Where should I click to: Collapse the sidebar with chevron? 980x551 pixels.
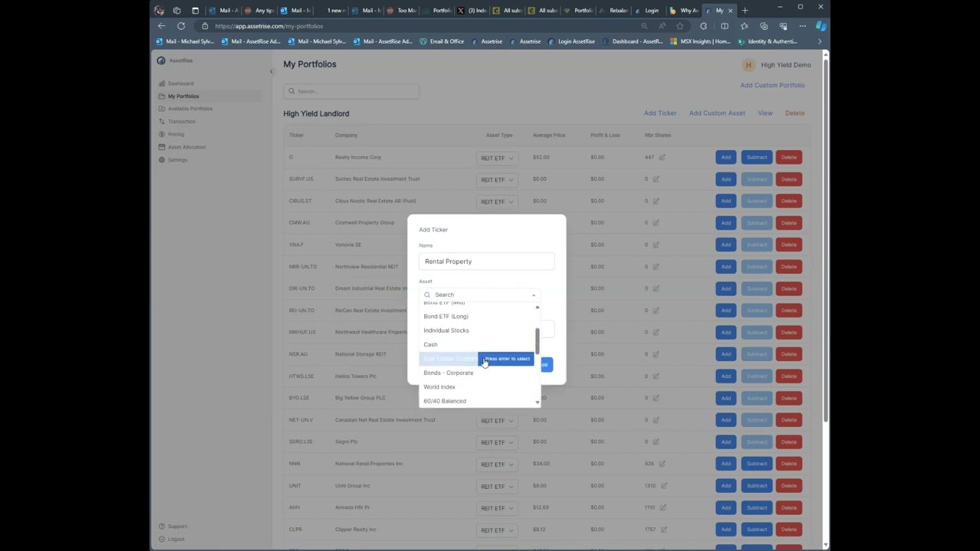tap(271, 72)
